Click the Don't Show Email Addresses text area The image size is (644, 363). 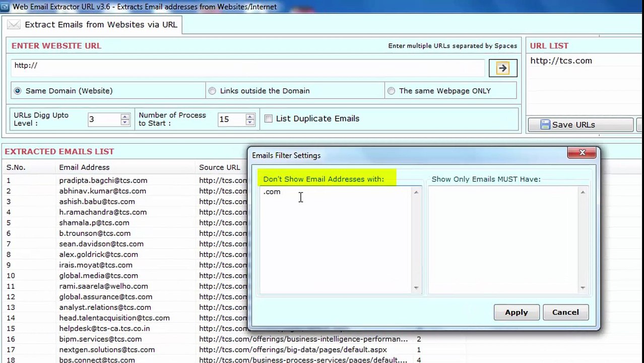pos(336,240)
